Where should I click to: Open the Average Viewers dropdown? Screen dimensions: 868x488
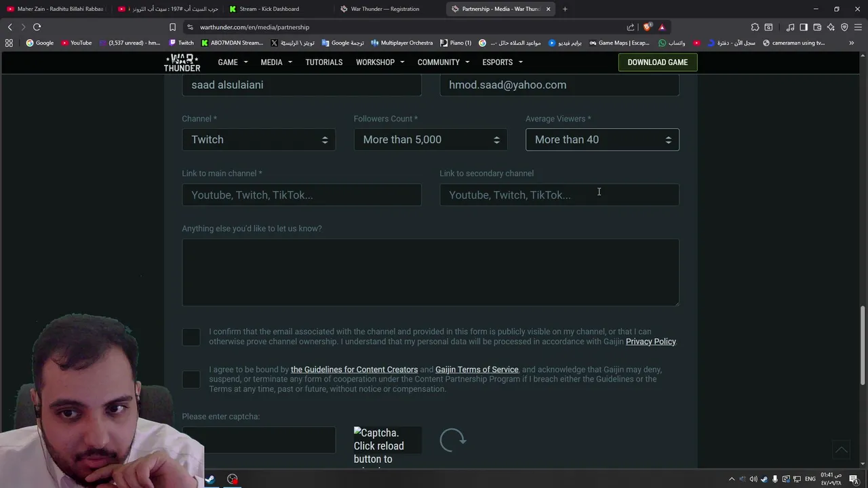tap(602, 140)
